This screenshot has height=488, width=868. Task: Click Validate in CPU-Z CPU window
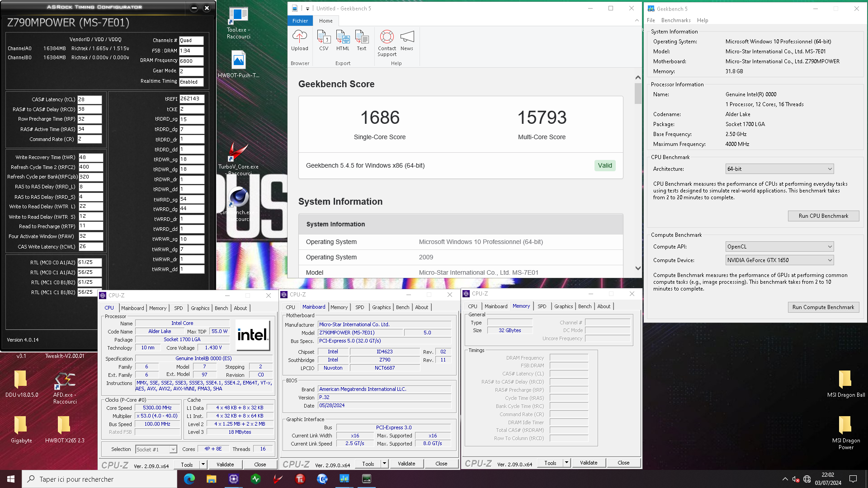[x=225, y=465]
